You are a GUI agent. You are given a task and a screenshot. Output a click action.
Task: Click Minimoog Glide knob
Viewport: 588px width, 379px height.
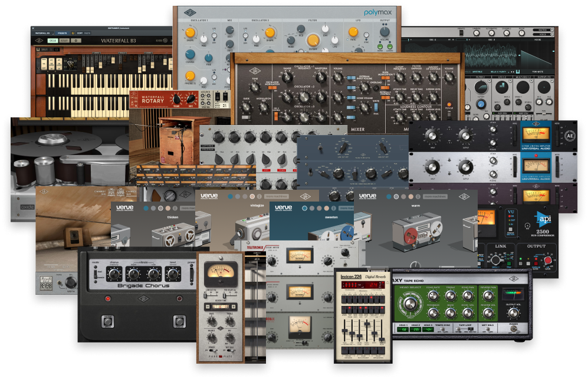click(246, 107)
